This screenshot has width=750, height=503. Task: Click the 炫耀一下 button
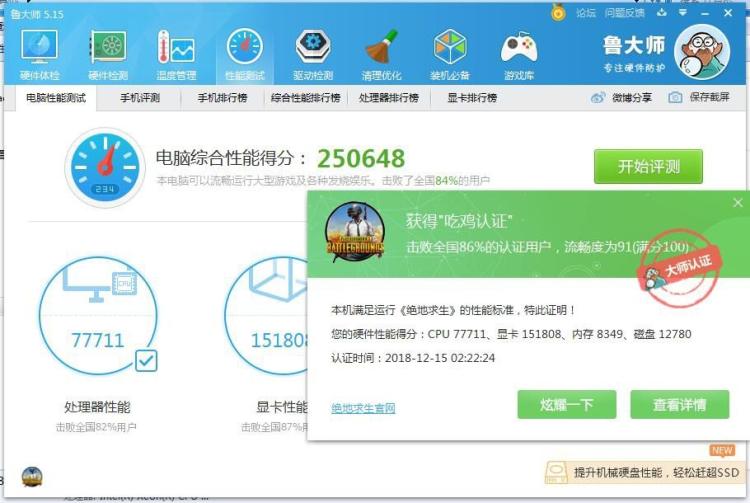pyautogui.click(x=567, y=405)
